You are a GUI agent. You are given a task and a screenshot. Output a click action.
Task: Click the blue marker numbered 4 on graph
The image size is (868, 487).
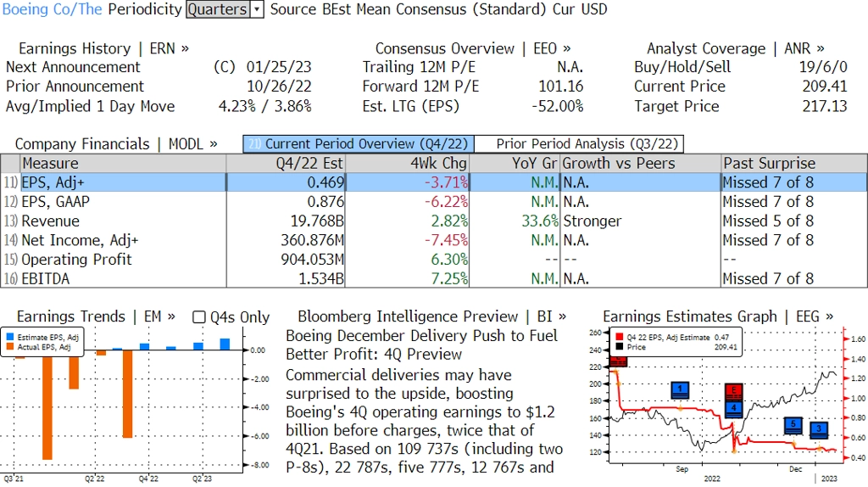tap(734, 409)
